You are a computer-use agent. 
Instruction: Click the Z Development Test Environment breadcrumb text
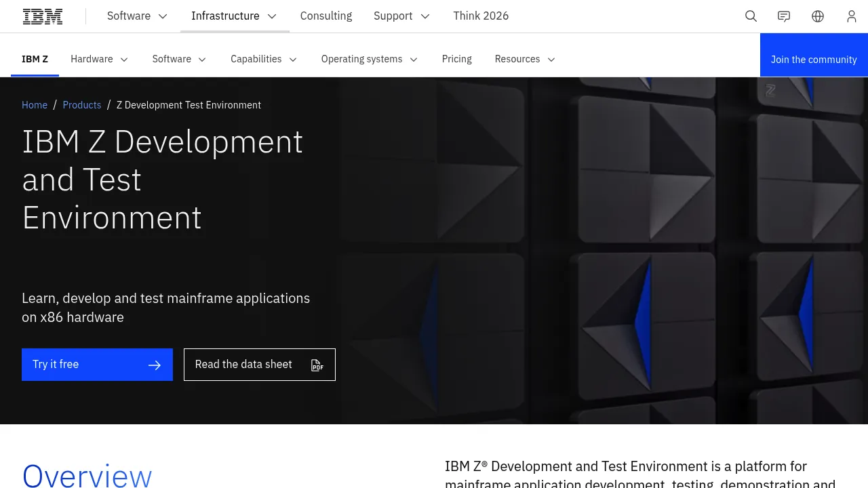tap(189, 105)
